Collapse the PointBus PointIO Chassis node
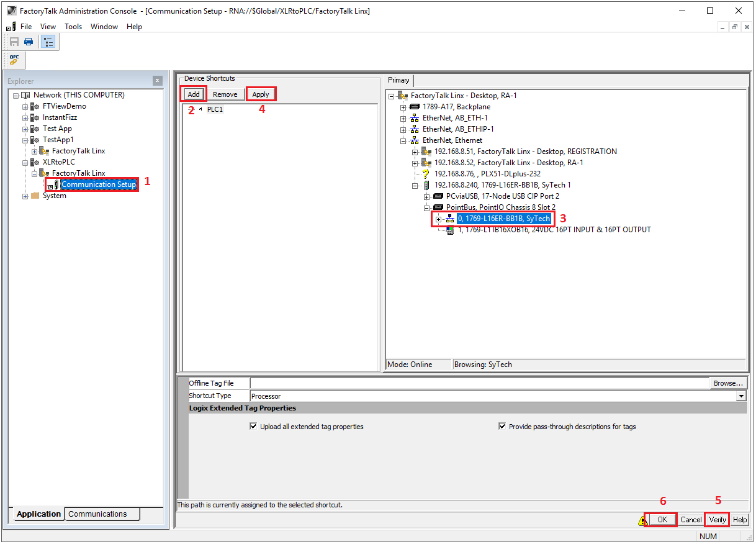756x544 pixels. coord(427,207)
